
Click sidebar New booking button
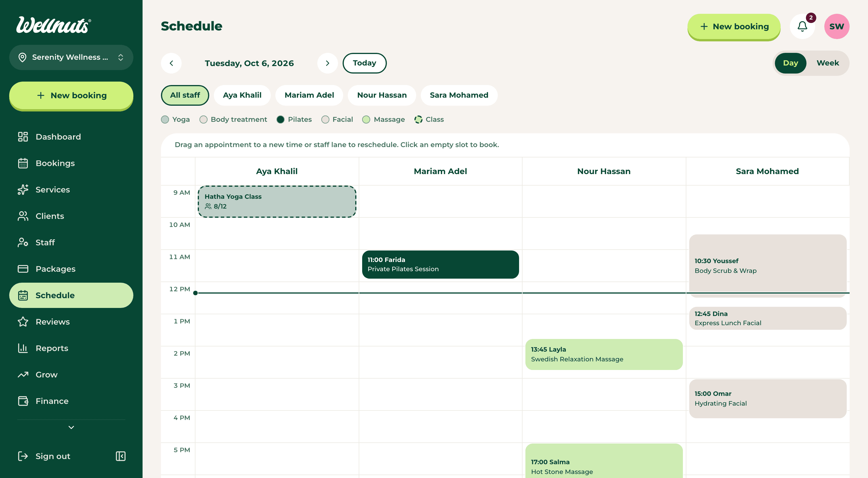(71, 96)
